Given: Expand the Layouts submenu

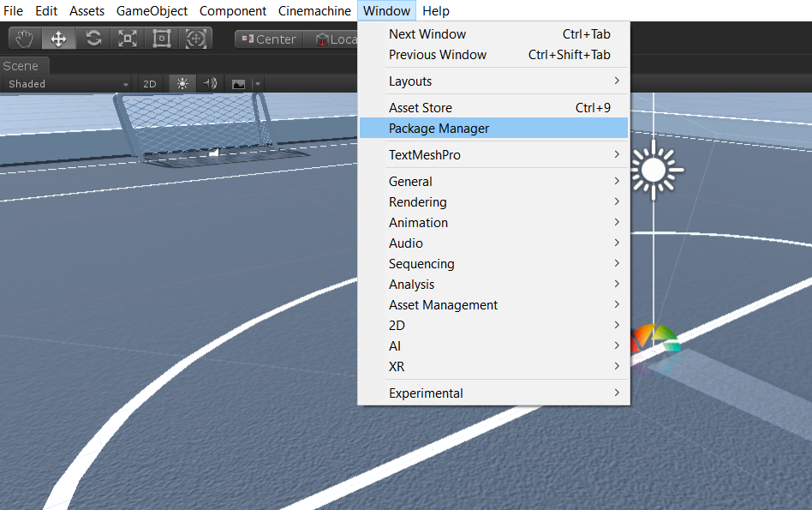Looking at the screenshot, I should 493,81.
